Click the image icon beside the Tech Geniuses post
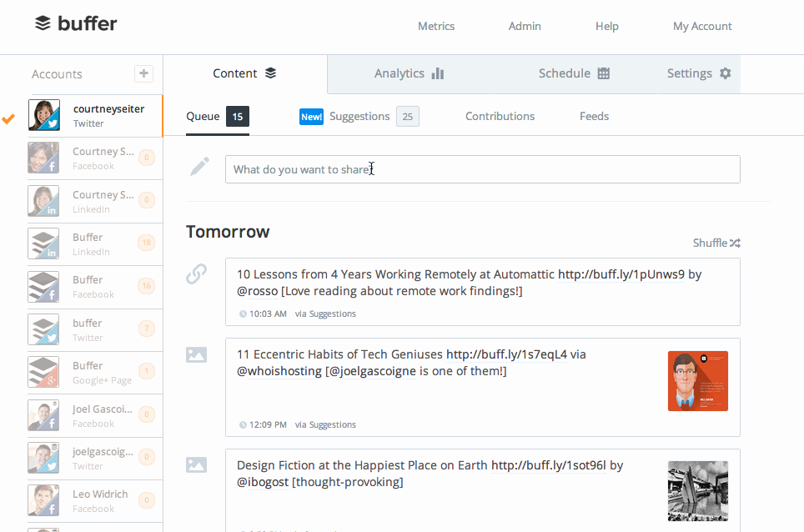Viewport: 804px width, 532px height. click(x=196, y=354)
